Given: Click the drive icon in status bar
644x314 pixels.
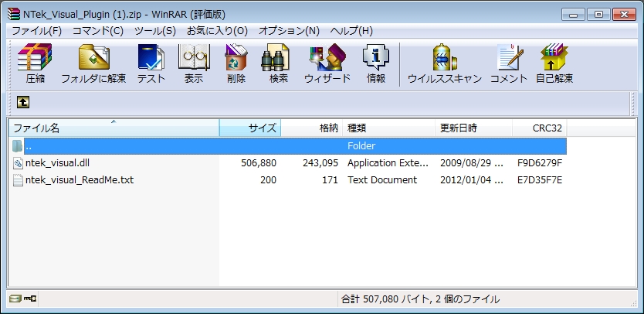Looking at the screenshot, I should coord(15,299).
